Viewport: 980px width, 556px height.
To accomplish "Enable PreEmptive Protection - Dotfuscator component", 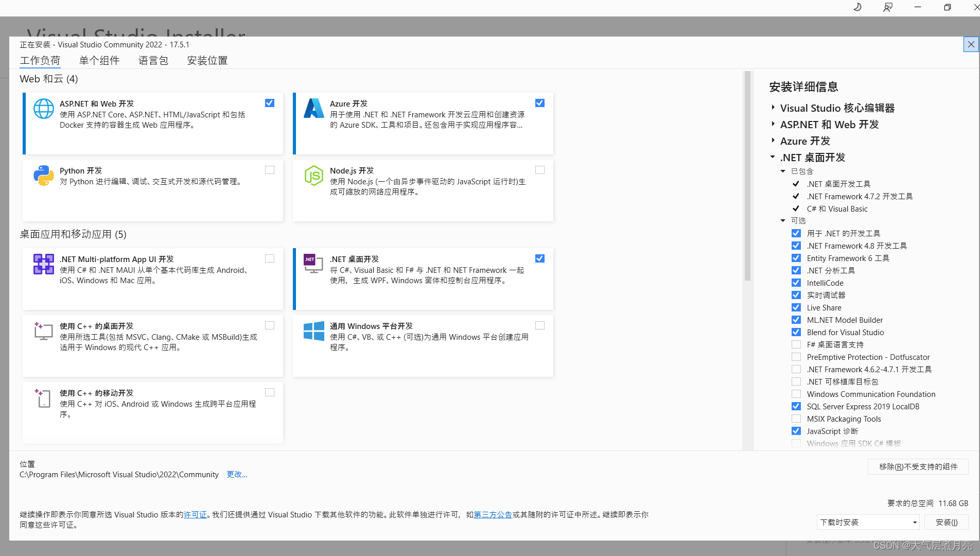I will [796, 357].
